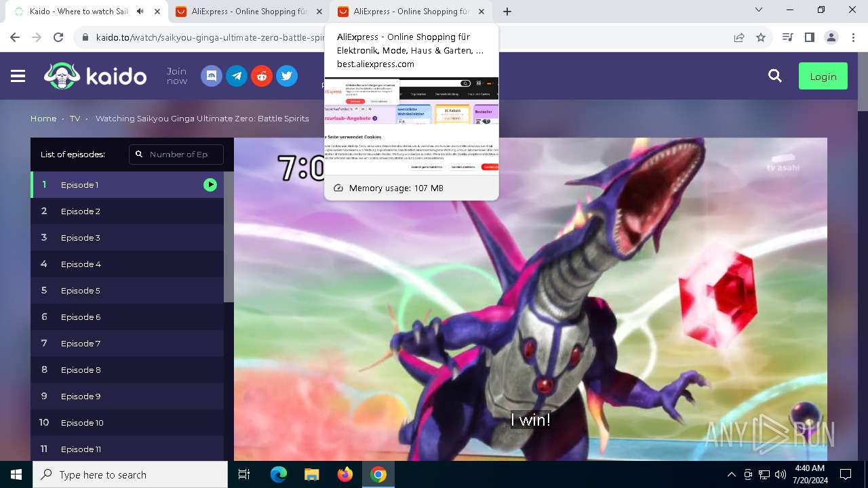
Task: Click the green play icon on Episode 1
Action: click(210, 184)
